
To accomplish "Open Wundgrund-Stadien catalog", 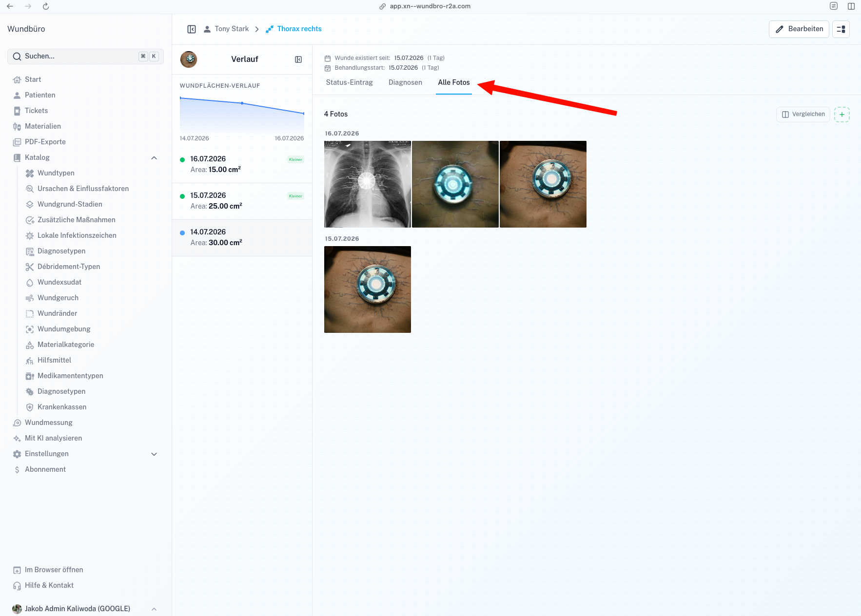I will click(70, 204).
